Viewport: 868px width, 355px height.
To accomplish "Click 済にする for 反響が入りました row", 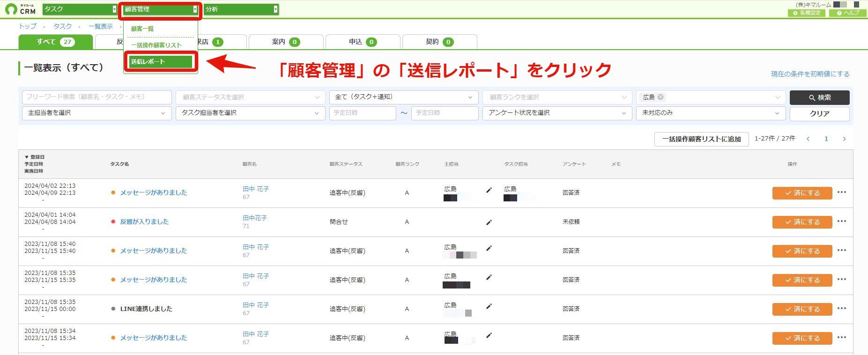I will pos(802,222).
